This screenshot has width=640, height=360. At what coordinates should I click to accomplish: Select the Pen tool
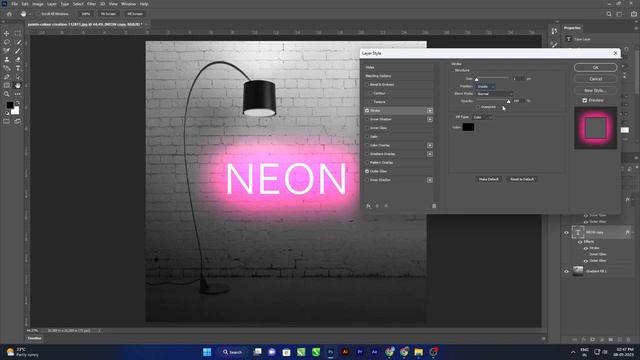[7, 77]
